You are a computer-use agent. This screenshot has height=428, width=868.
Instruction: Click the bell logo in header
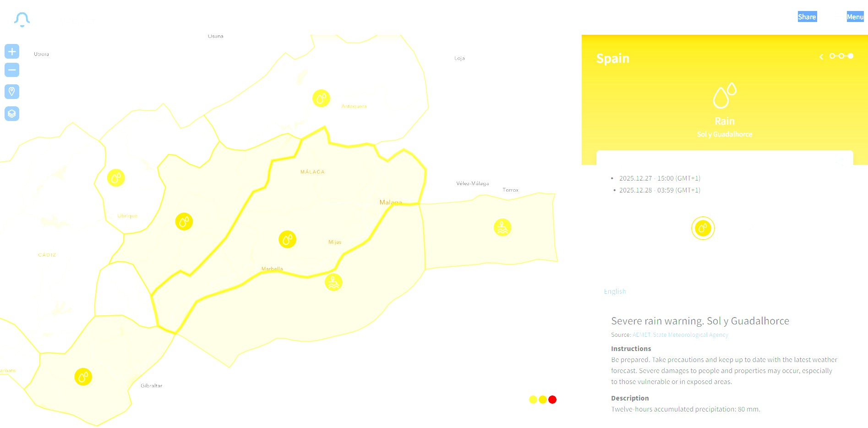click(22, 19)
